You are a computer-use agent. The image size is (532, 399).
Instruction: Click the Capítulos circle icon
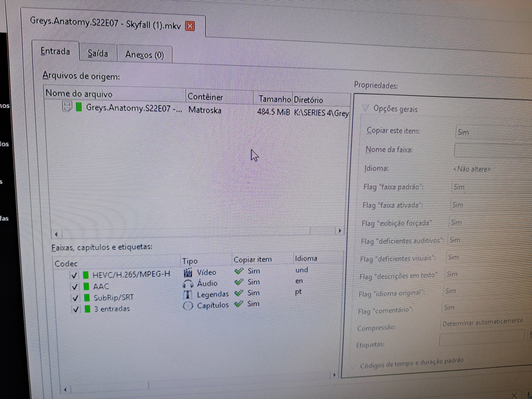(x=188, y=305)
